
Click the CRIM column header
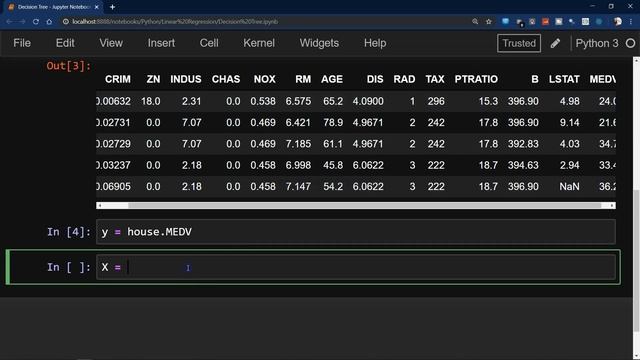tap(118, 79)
